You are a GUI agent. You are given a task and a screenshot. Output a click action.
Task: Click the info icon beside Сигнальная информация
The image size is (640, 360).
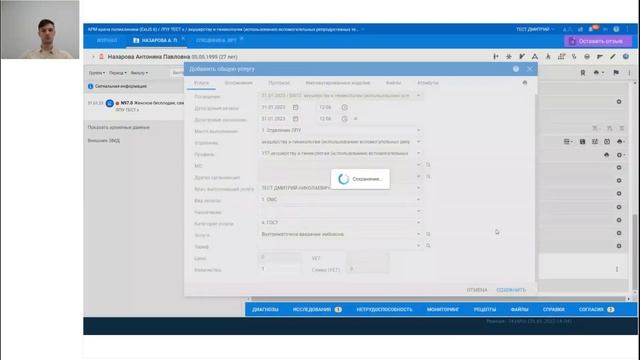coord(91,87)
